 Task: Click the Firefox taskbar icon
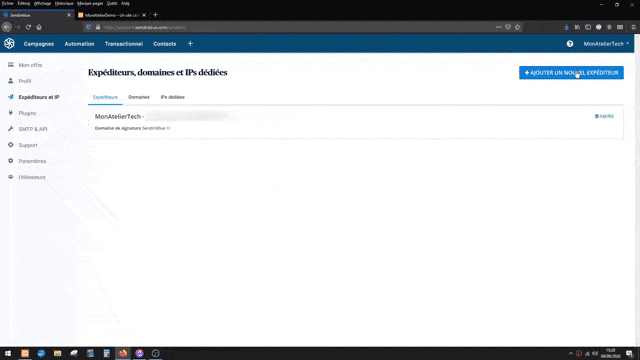123,353
